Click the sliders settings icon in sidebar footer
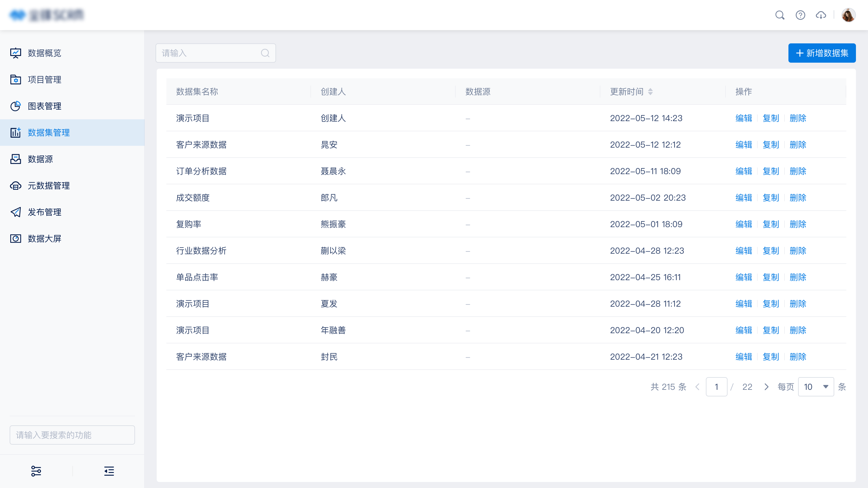The height and width of the screenshot is (488, 868). tap(36, 471)
